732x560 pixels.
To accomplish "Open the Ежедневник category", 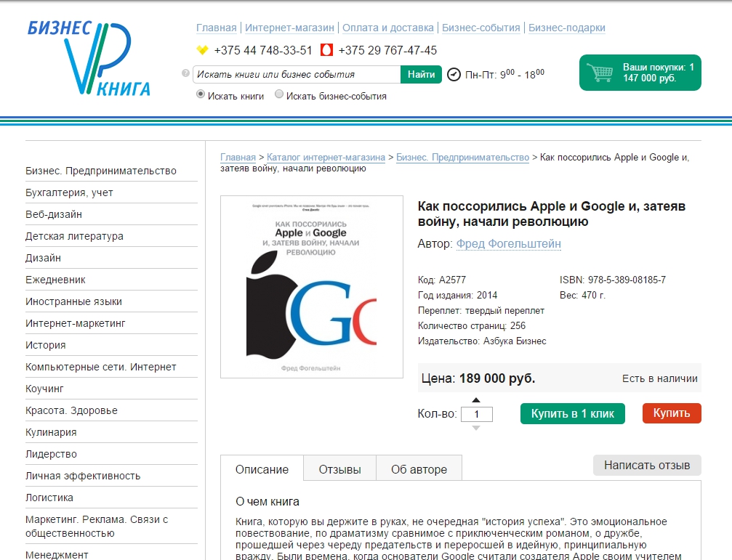I will point(55,280).
